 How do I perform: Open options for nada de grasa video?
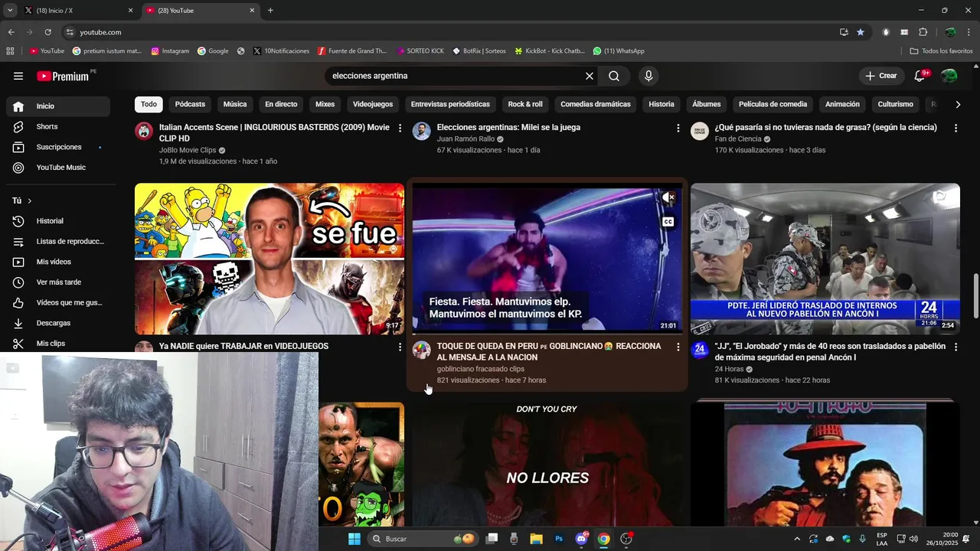pyautogui.click(x=955, y=128)
